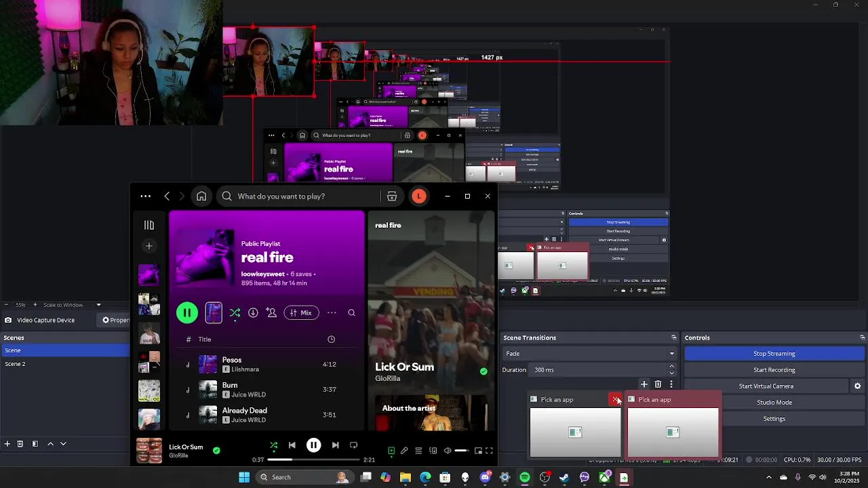Image resolution: width=868 pixels, height=488 pixels.
Task: Open the Spotify three-dot main menu
Action: (x=146, y=196)
